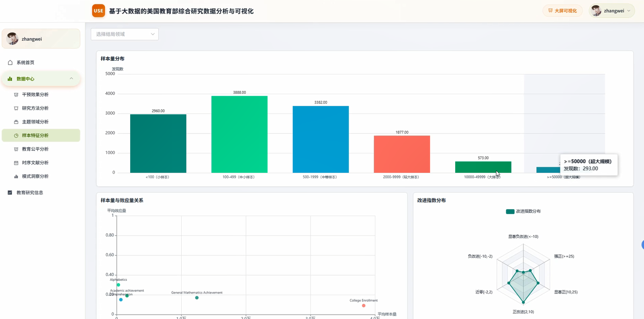The image size is (644, 319).
Task: Collapse the 数据中心 menu chevron
Action: click(72, 78)
